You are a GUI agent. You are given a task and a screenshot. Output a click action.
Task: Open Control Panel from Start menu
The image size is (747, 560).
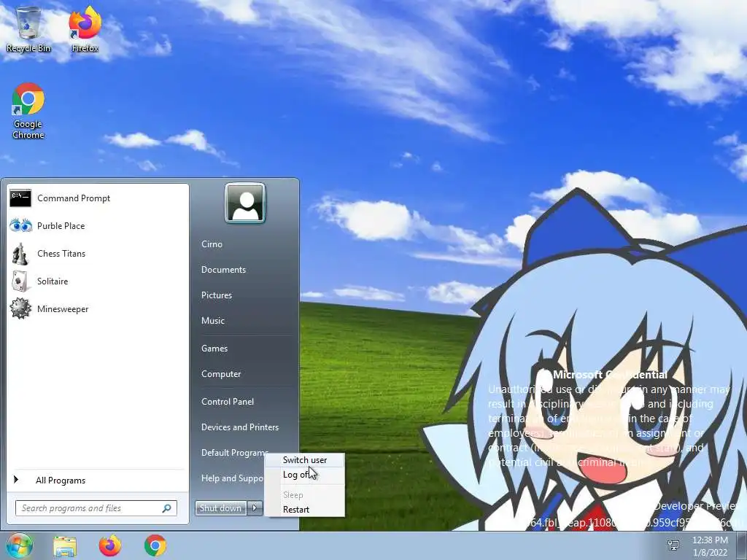[228, 402]
